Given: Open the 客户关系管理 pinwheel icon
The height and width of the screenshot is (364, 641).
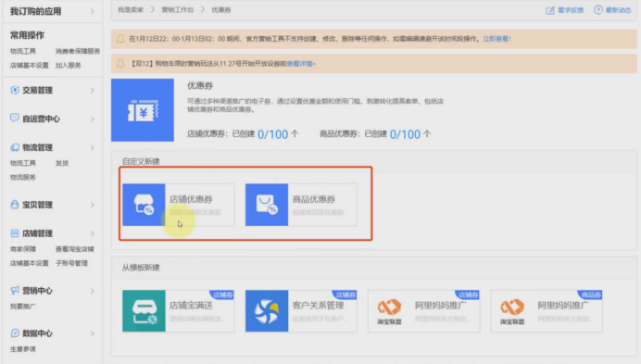Looking at the screenshot, I should click(x=267, y=311).
